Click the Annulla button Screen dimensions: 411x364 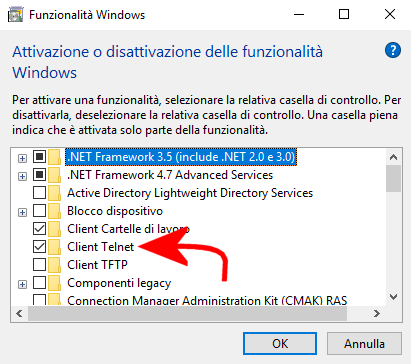tap(364, 343)
